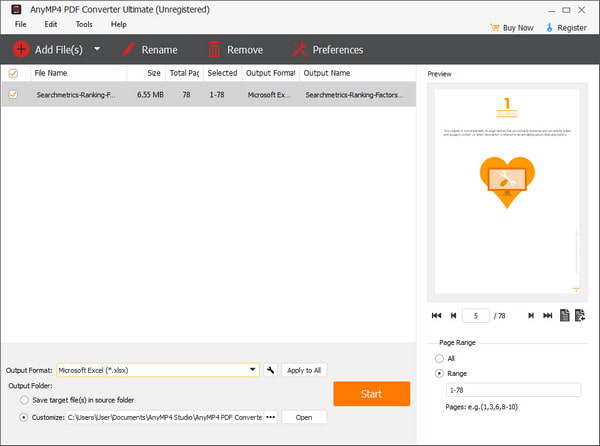Select the All page range option
The image size is (600, 446).
(439, 358)
